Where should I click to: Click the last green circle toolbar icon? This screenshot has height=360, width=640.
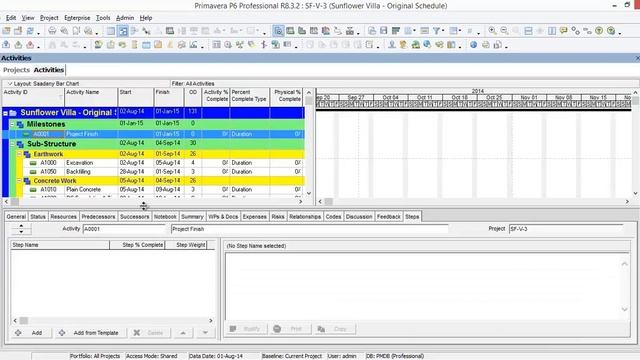click(x=611, y=31)
